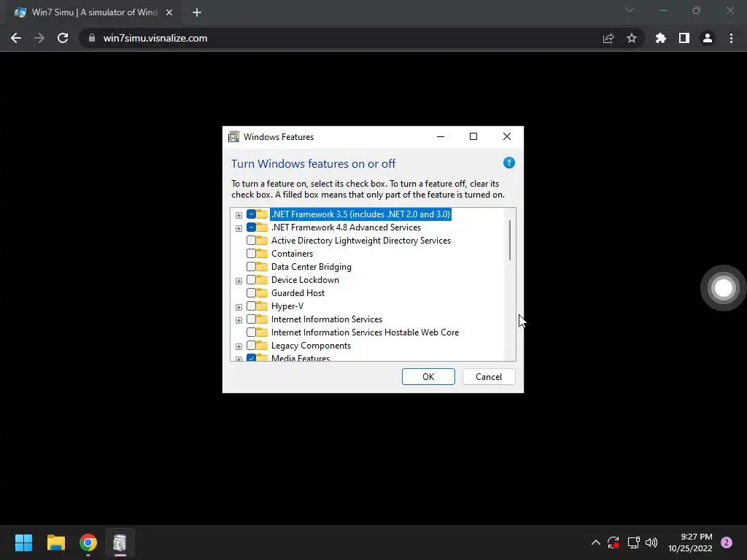Open the Chrome profile icon
This screenshot has height=560, width=747.
tap(708, 38)
